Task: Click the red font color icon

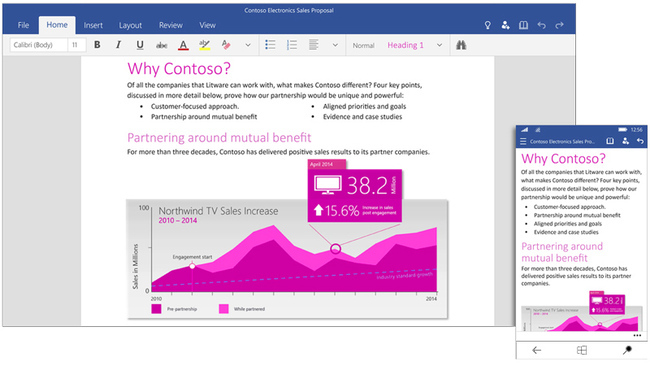Action: point(183,45)
